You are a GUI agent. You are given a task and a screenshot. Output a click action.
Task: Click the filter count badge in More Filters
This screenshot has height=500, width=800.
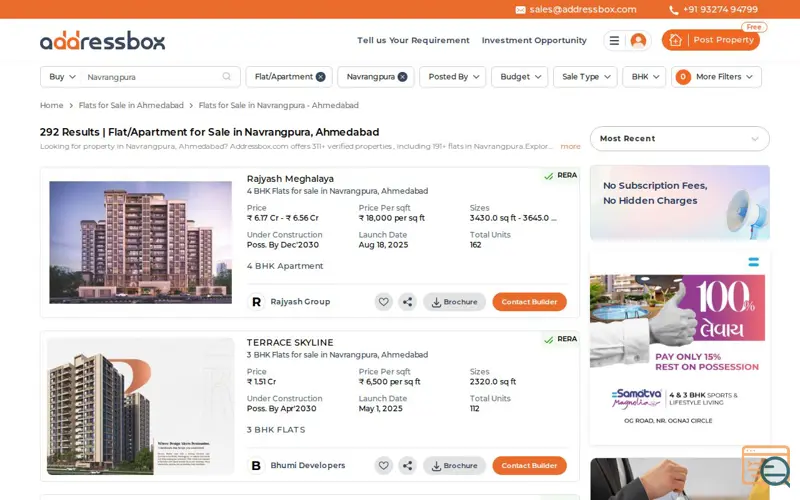(x=683, y=77)
